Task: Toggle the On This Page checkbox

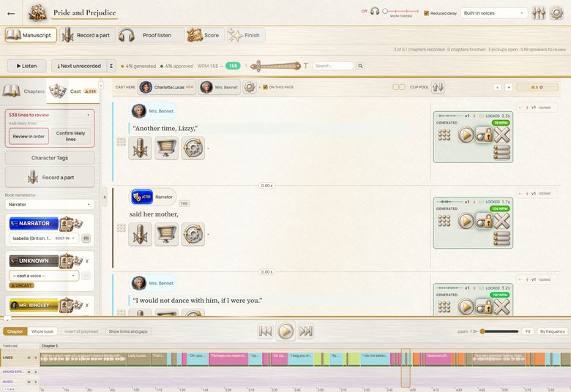Action: coord(265,87)
